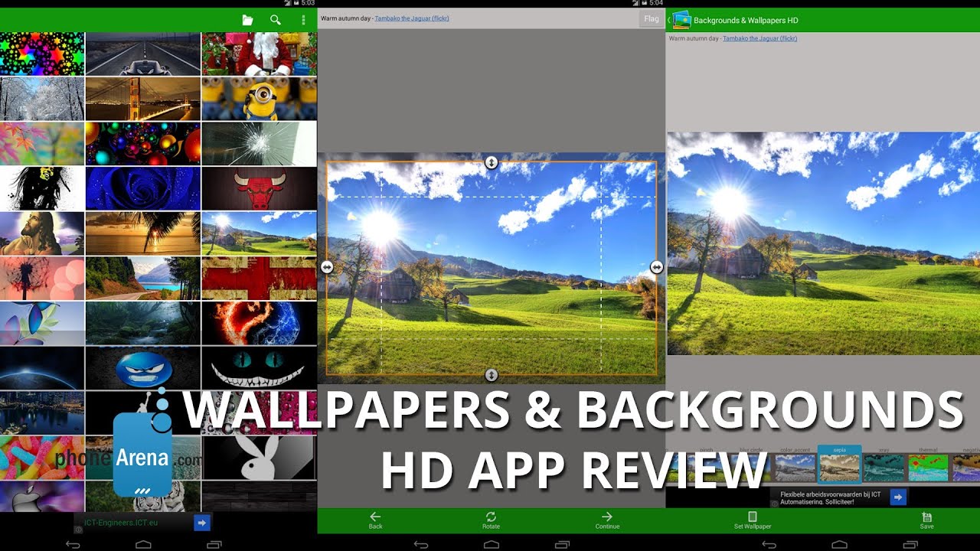Open Tambako the Jaguar link in filter screen

point(760,38)
